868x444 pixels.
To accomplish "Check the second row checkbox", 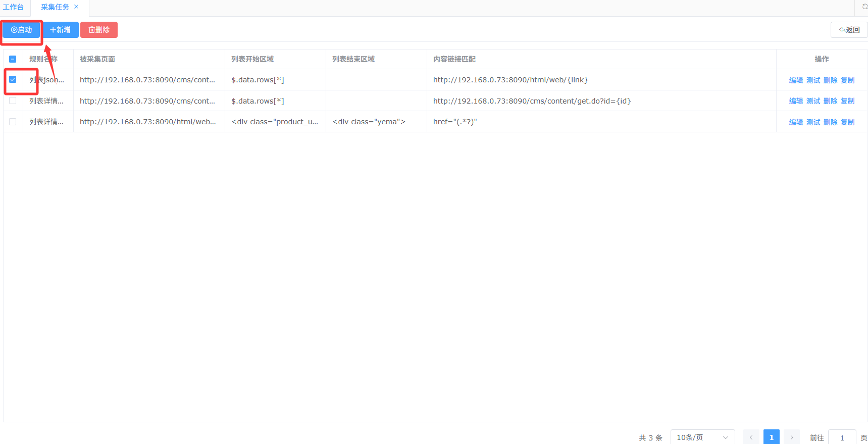I will 13,101.
